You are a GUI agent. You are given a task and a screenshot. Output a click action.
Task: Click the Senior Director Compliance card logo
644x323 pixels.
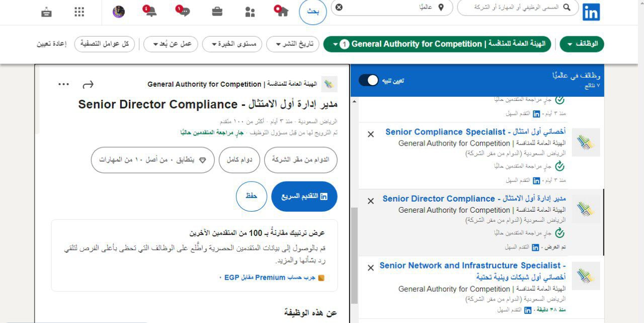(586, 209)
